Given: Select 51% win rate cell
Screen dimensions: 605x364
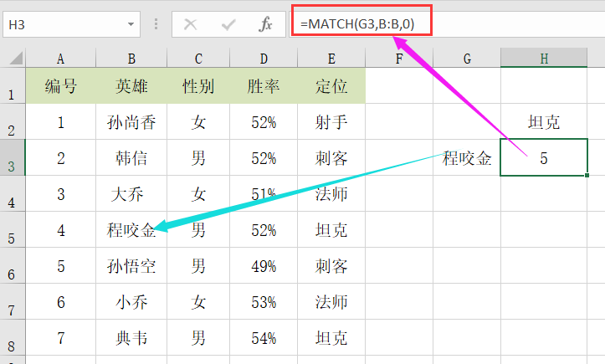Looking at the screenshot, I should click(x=264, y=194).
